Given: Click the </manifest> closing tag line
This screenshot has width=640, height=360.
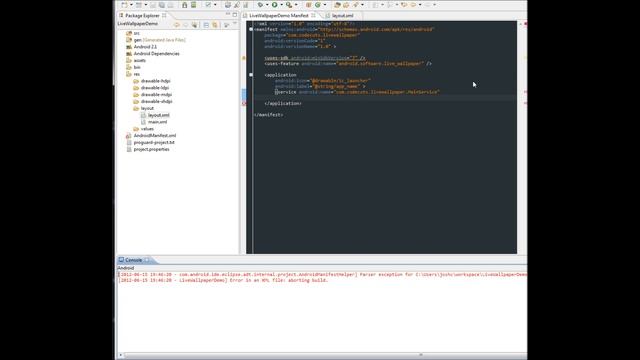Looking at the screenshot, I should [269, 115].
